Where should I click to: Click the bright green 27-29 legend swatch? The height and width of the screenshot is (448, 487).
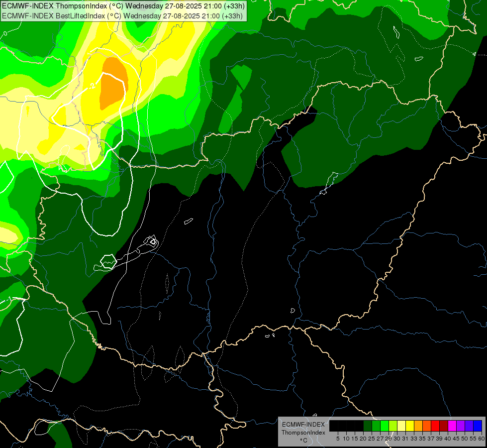click(385, 426)
